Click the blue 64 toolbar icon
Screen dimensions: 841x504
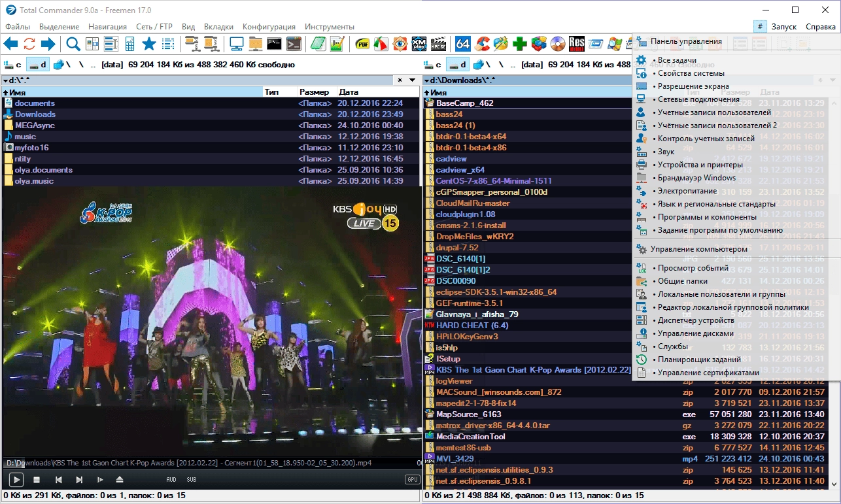click(463, 44)
